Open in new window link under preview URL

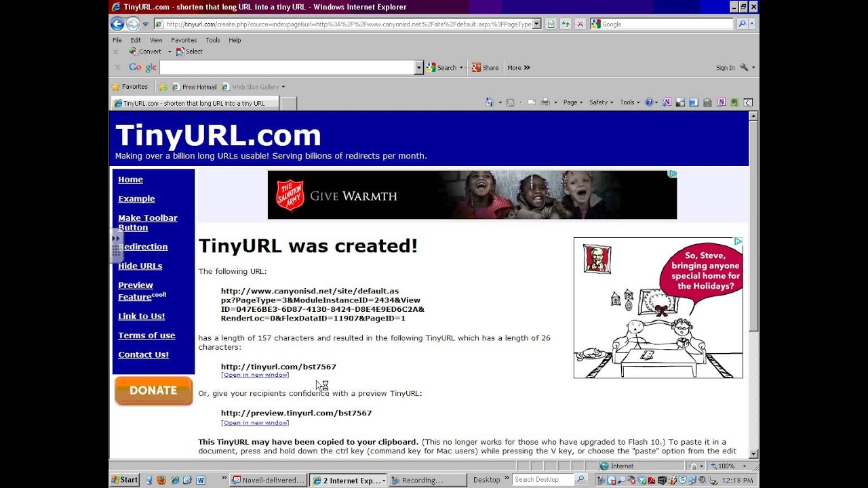[x=255, y=423]
